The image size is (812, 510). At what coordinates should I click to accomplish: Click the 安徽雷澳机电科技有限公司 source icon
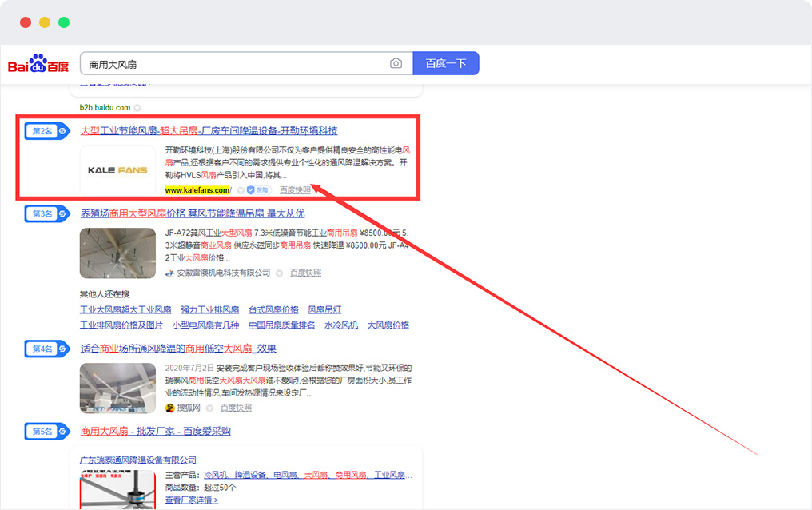pos(169,273)
